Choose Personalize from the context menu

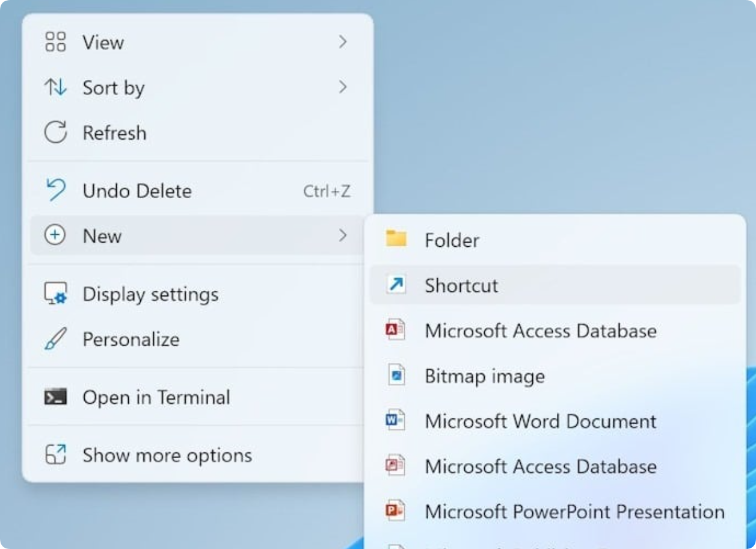coord(131,340)
